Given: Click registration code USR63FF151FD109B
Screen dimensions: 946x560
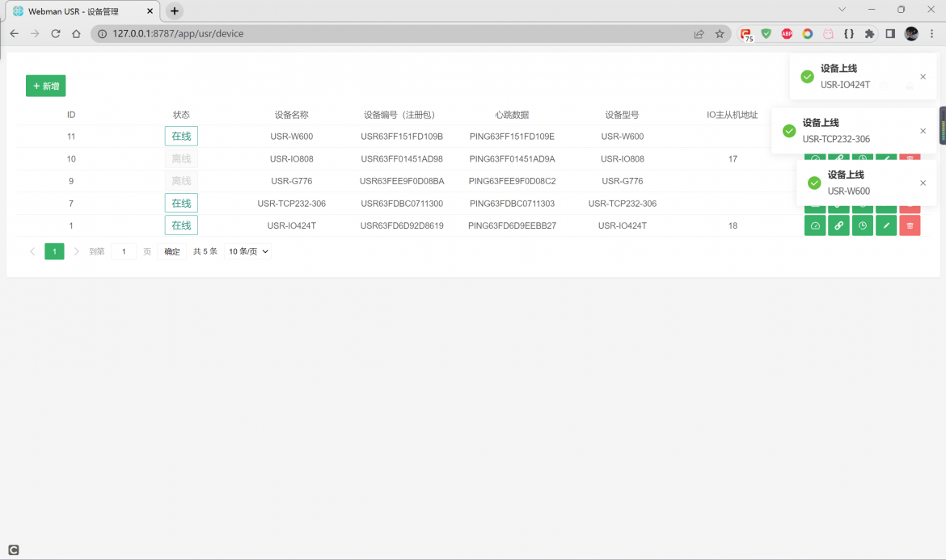Looking at the screenshot, I should point(402,137).
